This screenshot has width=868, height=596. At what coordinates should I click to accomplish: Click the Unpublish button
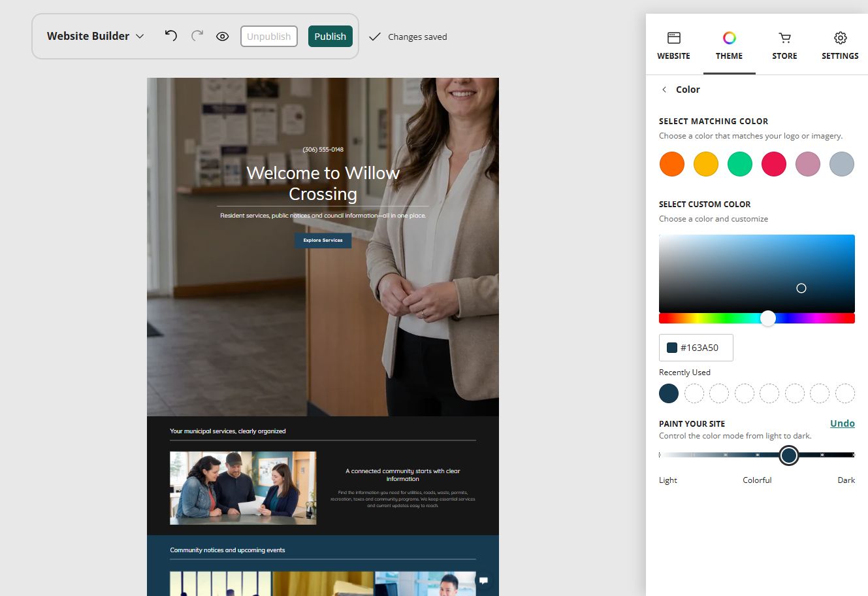pyautogui.click(x=269, y=37)
